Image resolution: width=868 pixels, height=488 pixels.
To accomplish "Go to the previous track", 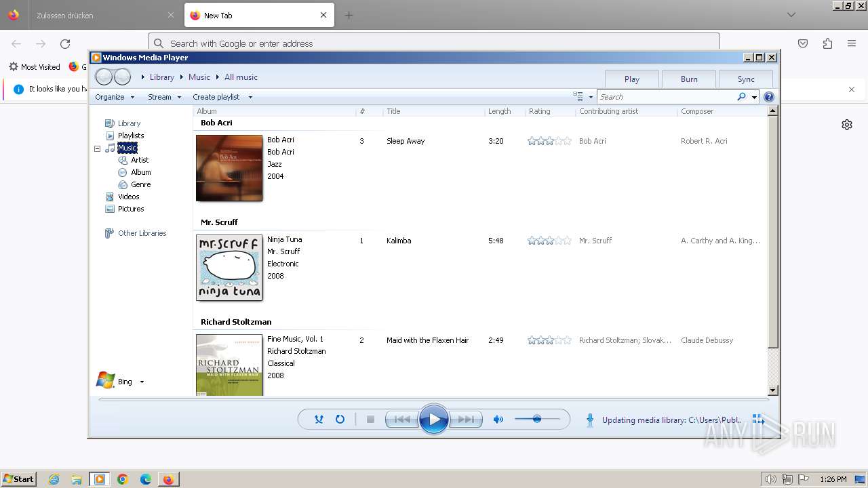I will pyautogui.click(x=402, y=420).
